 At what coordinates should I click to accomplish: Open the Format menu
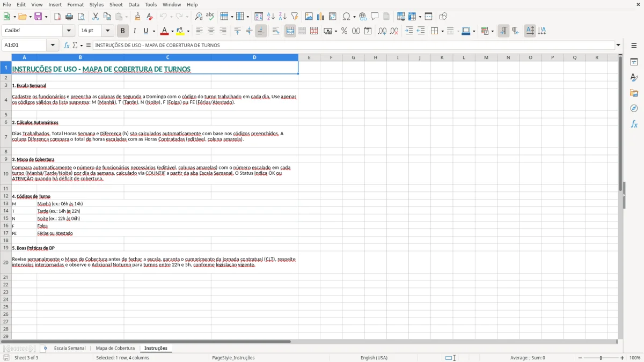[75, 4]
